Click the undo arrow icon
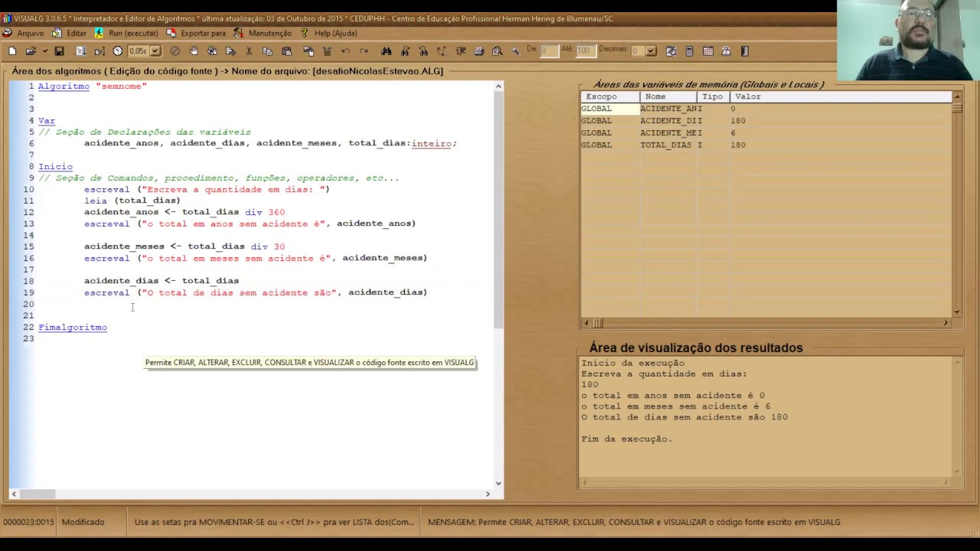 (345, 51)
